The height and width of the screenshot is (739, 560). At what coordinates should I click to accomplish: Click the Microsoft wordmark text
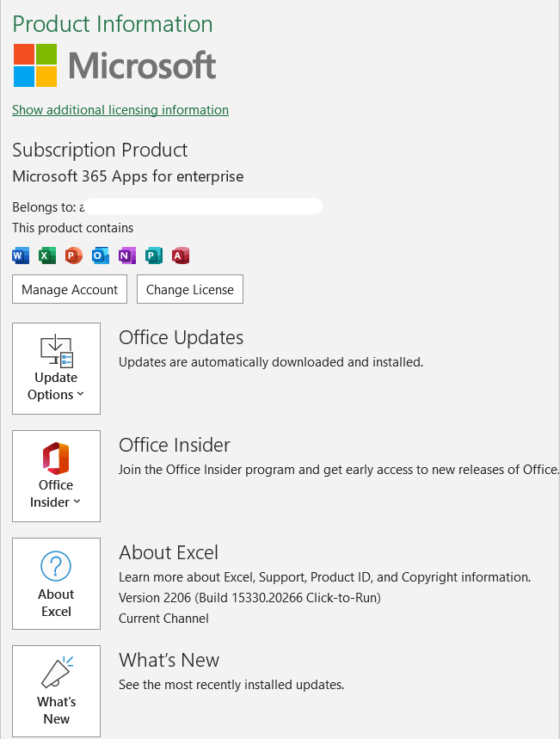(142, 65)
